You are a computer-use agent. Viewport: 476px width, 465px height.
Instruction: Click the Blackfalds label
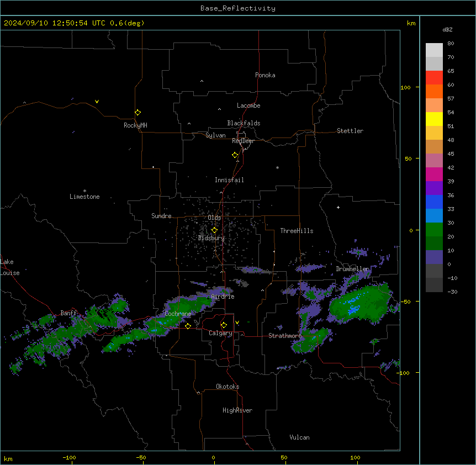[x=244, y=123]
